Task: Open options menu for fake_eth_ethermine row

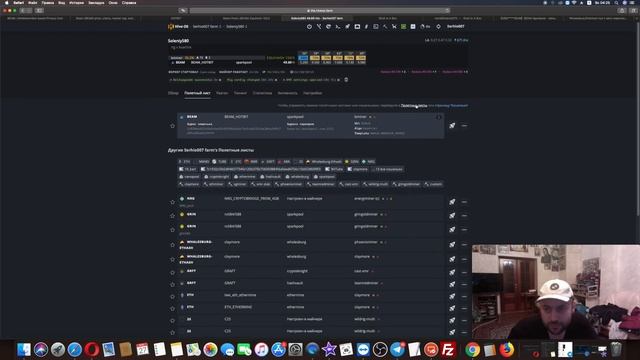Action: (x=464, y=296)
